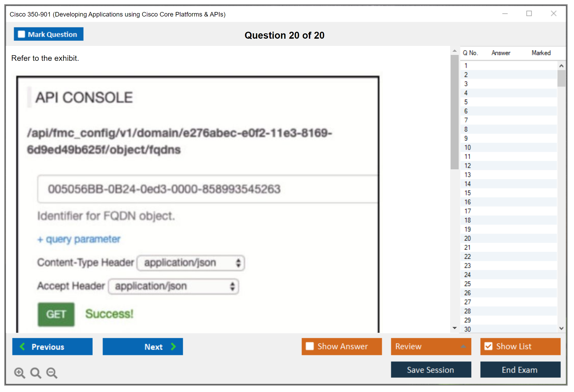Enable the Show Answer checkbox

(309, 346)
